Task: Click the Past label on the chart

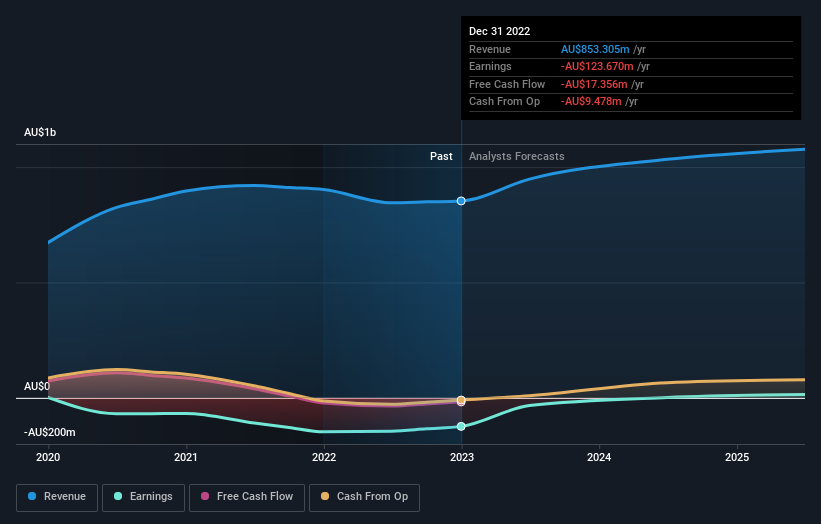Action: click(441, 157)
